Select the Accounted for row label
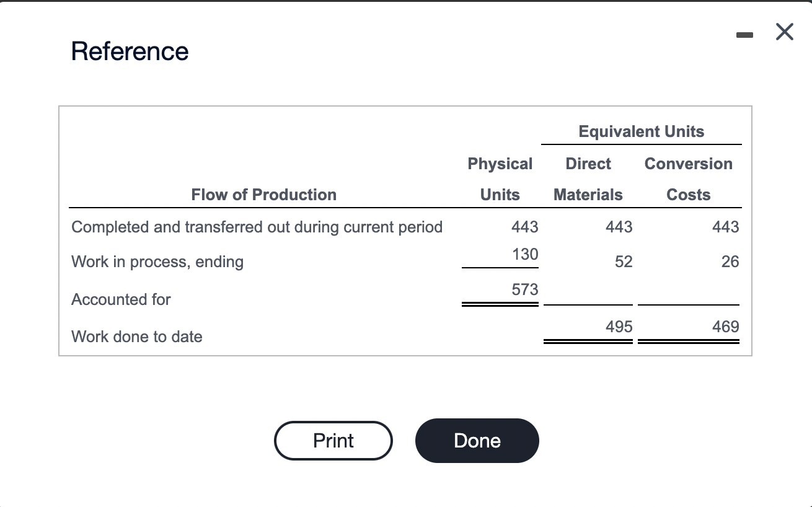 tap(121, 299)
